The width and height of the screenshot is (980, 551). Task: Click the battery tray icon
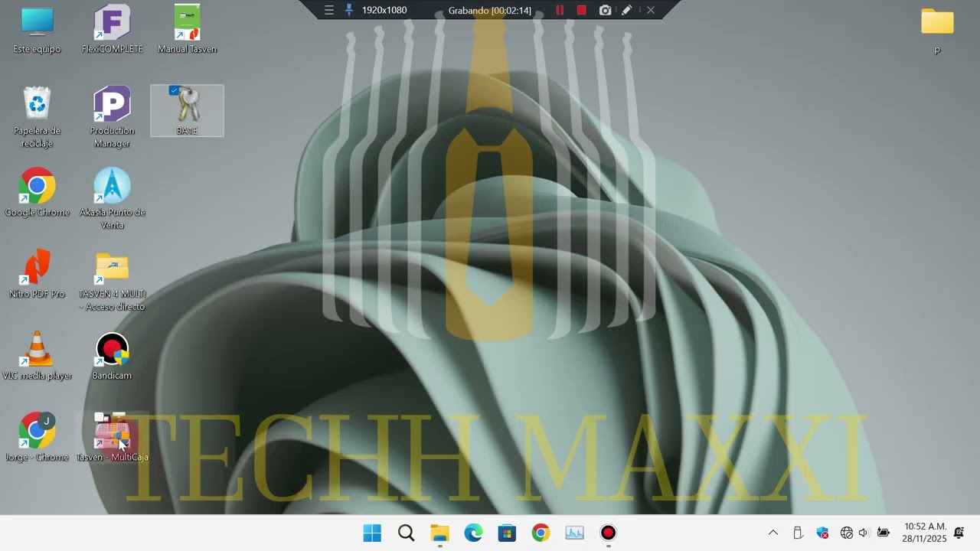point(883,533)
